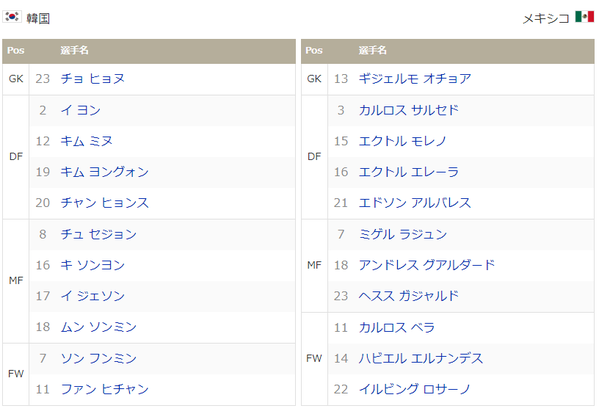The image size is (599, 414).
Task: Select キム ミヌ player name
Action: 86,141
